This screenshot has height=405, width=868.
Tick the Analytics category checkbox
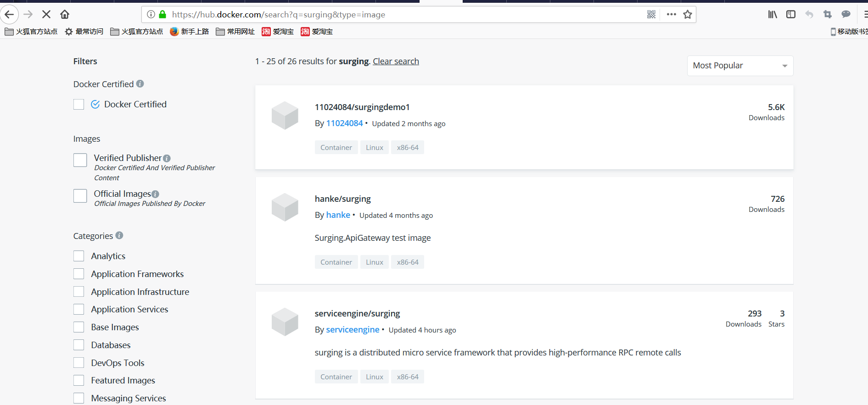[x=79, y=256]
